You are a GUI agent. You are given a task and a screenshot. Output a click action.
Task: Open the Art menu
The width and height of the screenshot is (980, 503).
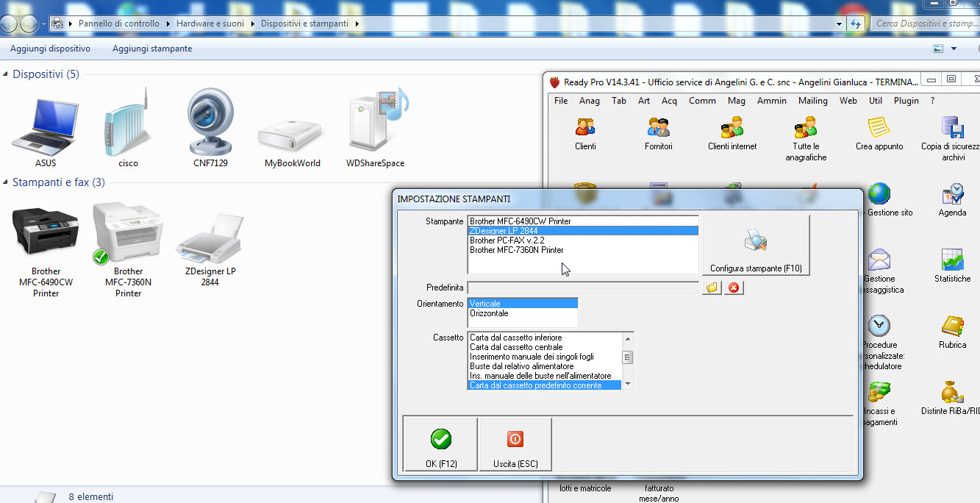pos(644,101)
